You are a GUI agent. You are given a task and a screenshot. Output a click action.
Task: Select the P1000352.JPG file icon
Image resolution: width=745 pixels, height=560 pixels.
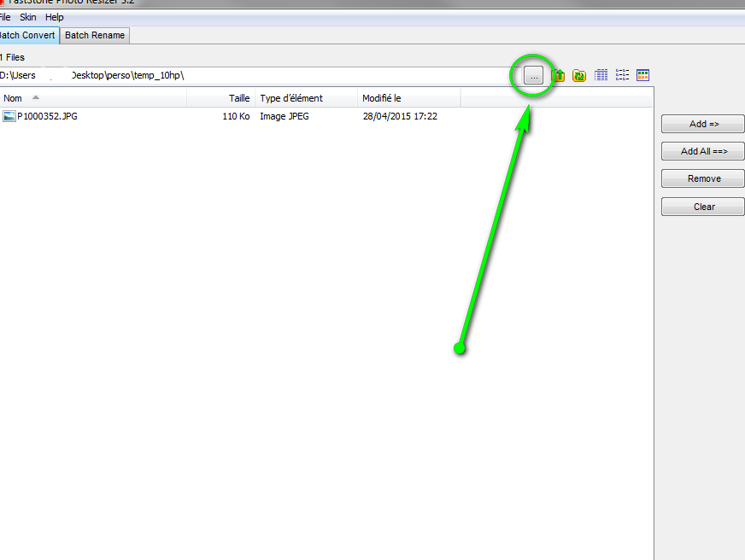(x=9, y=116)
